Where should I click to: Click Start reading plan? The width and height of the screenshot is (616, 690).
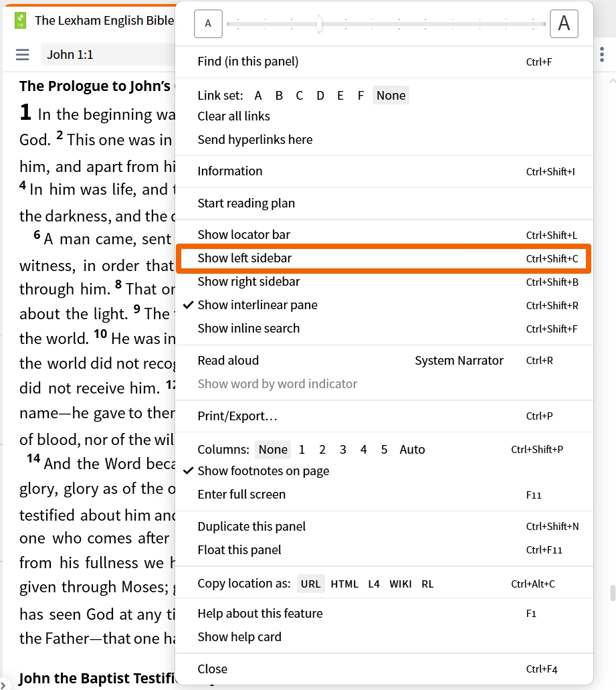pos(385,203)
